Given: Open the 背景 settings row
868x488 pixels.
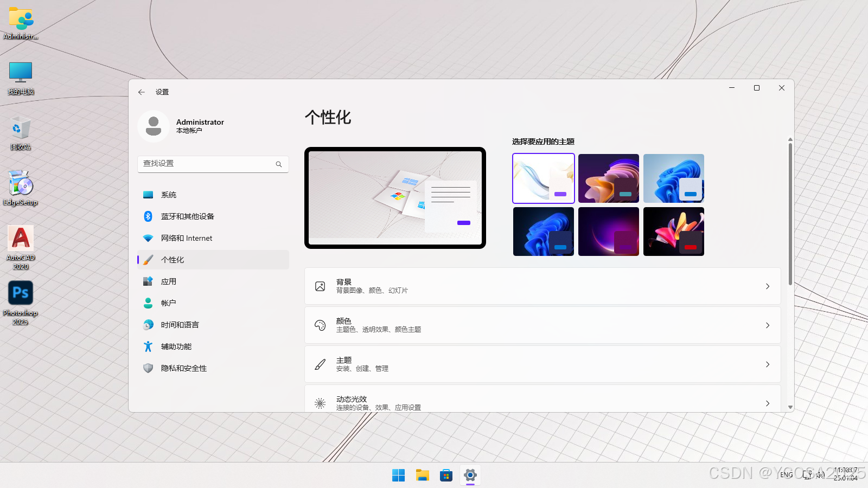Looking at the screenshot, I should (542, 286).
